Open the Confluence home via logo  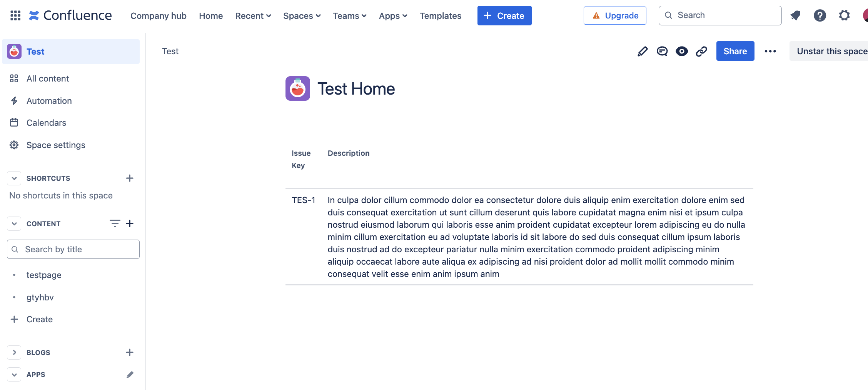coord(70,15)
